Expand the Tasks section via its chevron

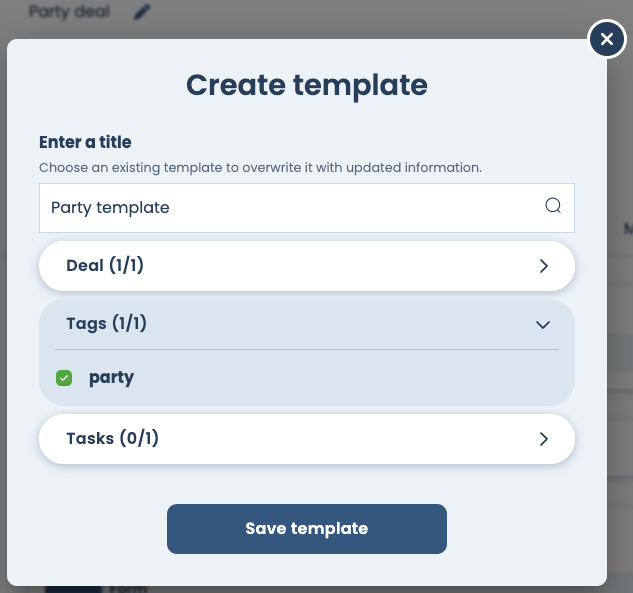[543, 439]
